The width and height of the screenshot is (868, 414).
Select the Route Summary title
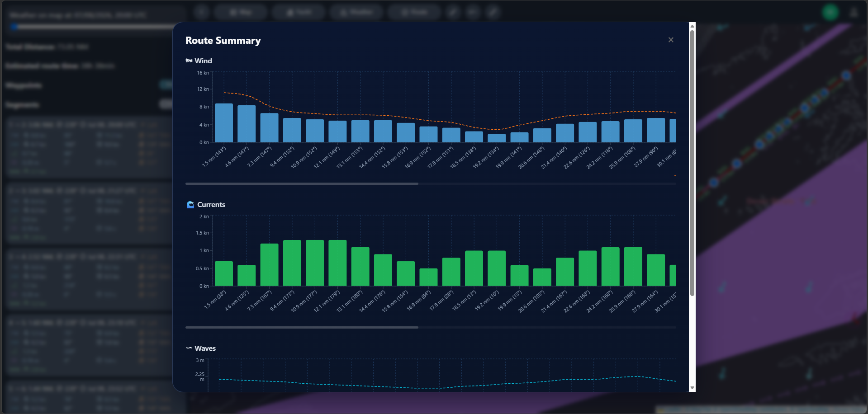(x=223, y=41)
